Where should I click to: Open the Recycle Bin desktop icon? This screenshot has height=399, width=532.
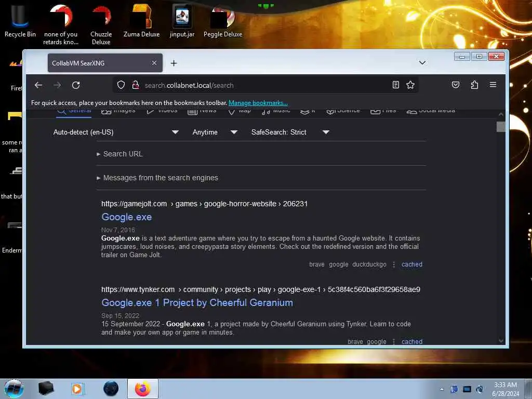pos(20,20)
